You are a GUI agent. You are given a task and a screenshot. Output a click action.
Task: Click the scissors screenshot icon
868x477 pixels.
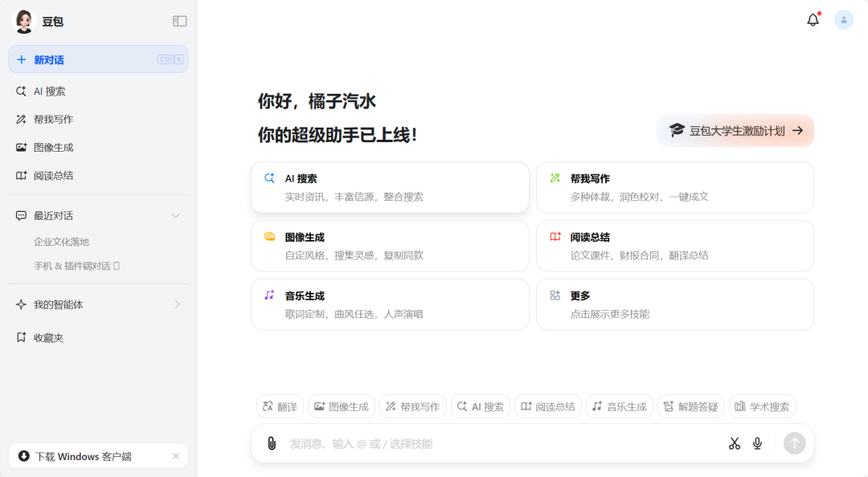coord(735,443)
